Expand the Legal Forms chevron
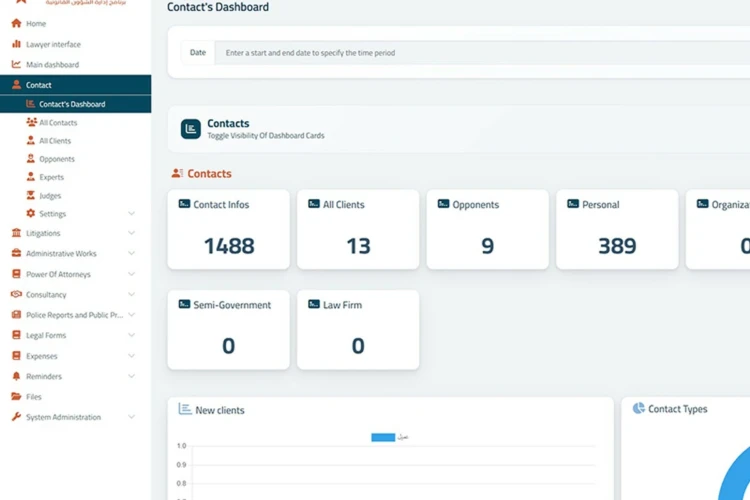This screenshot has height=500, width=750. 131,335
